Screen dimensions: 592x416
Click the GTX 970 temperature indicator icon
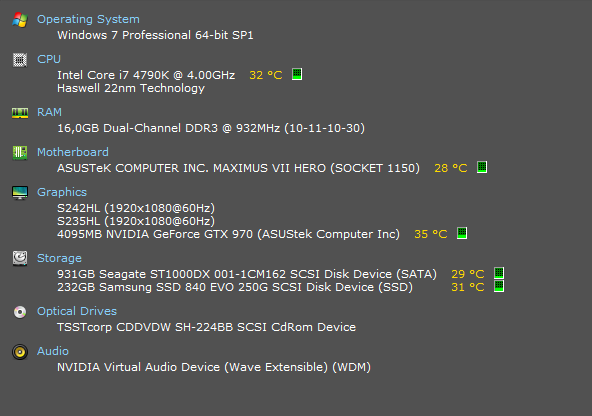462,233
